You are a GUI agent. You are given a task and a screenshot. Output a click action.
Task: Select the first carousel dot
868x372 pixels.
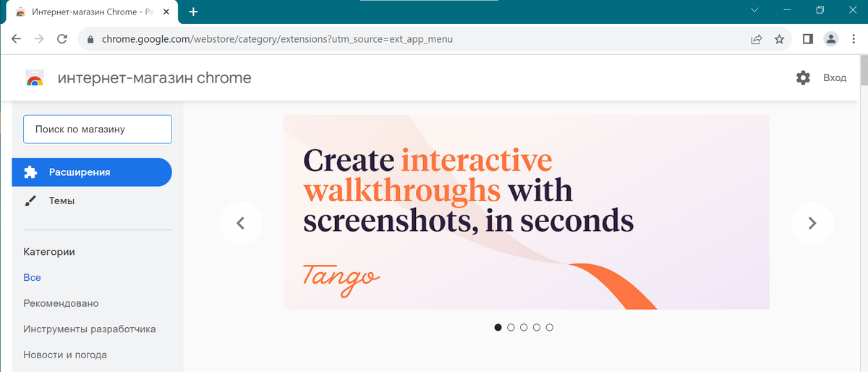pos(498,328)
